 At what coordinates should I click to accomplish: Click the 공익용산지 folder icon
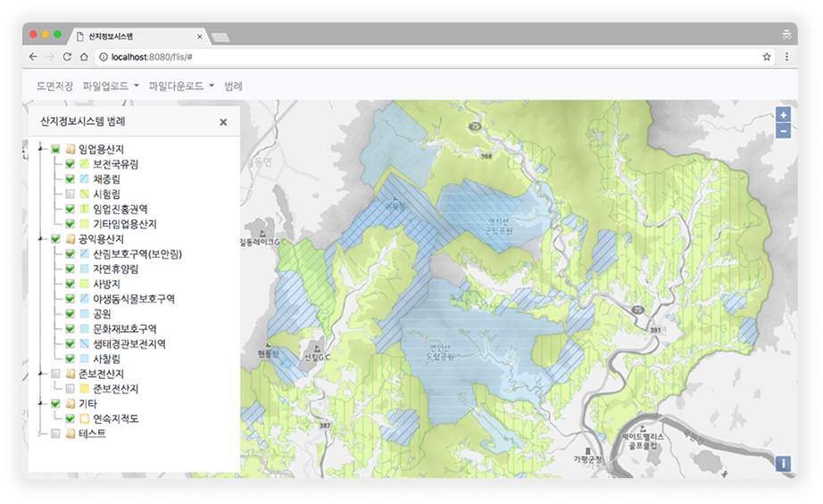pyautogui.click(x=70, y=240)
